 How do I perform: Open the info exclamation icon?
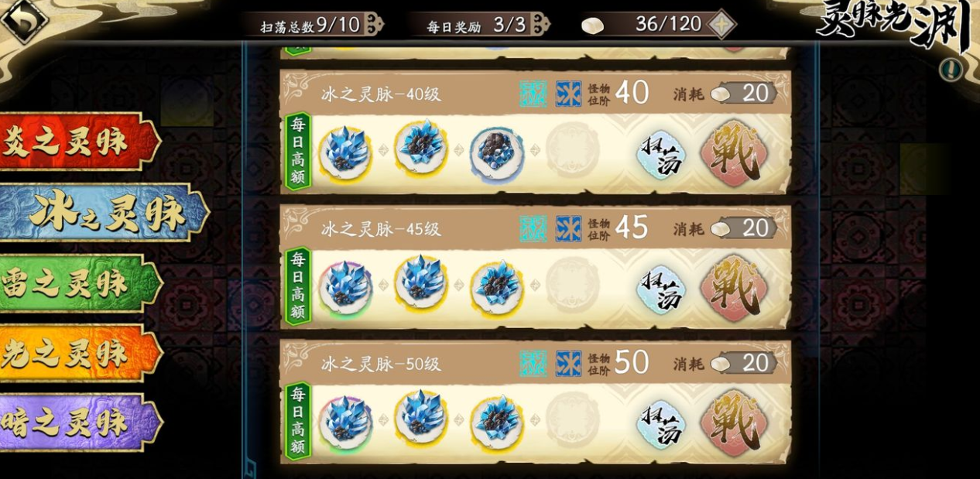click(x=951, y=70)
